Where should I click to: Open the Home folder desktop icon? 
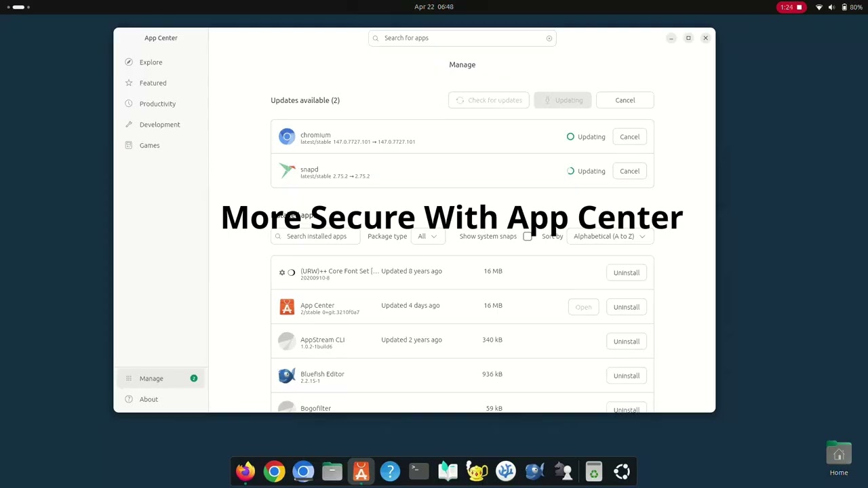(x=839, y=459)
